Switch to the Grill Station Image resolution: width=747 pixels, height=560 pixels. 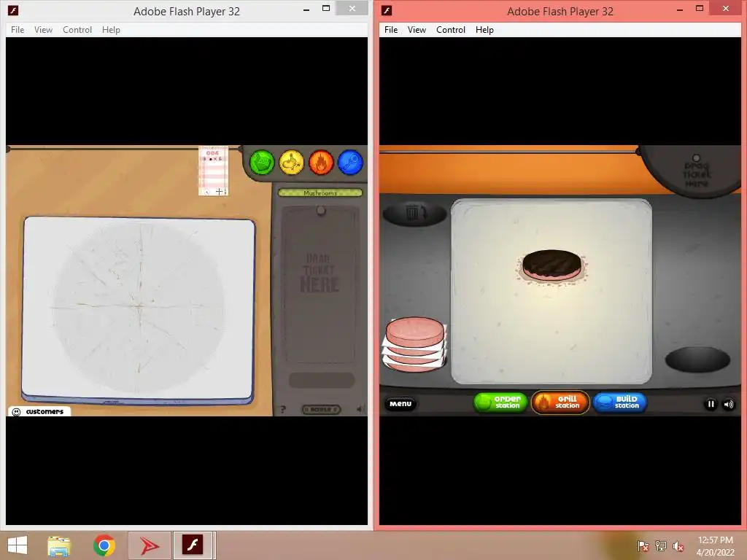[560, 402]
